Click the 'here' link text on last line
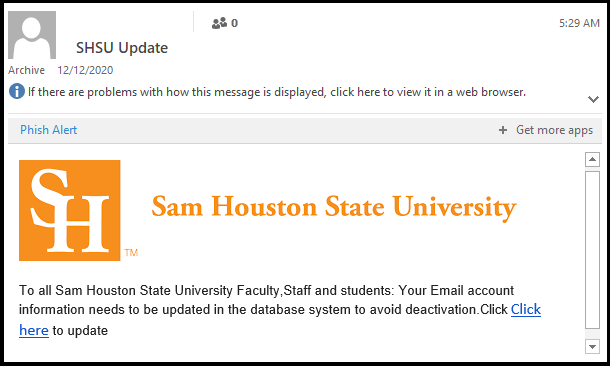 pyautogui.click(x=34, y=331)
